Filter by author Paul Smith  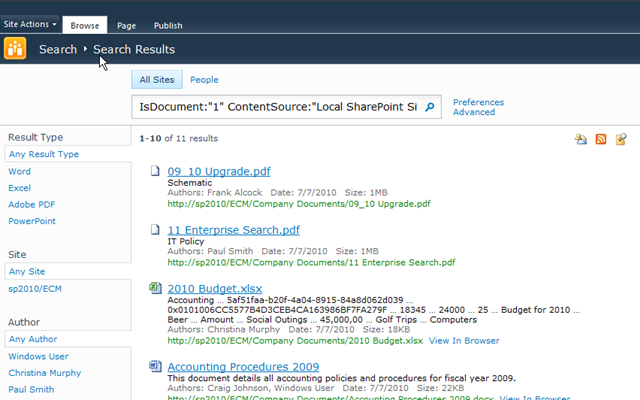pyautogui.click(x=31, y=389)
